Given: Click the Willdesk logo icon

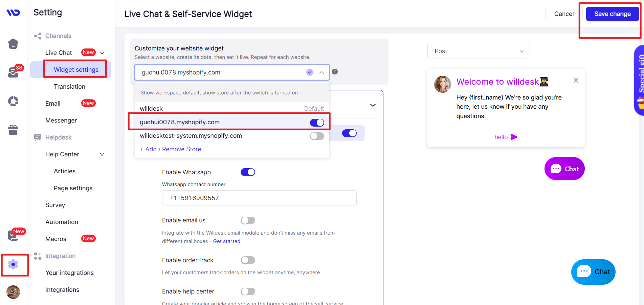Looking at the screenshot, I should click(13, 13).
